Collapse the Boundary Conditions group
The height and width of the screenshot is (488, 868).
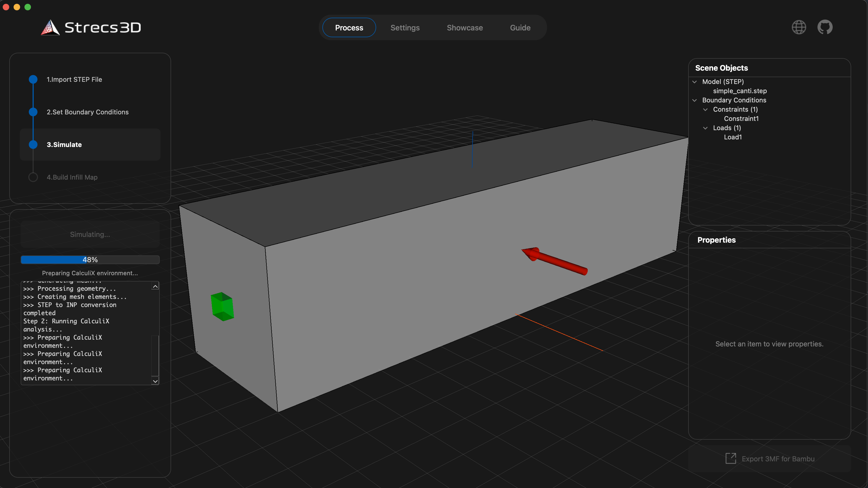click(695, 100)
